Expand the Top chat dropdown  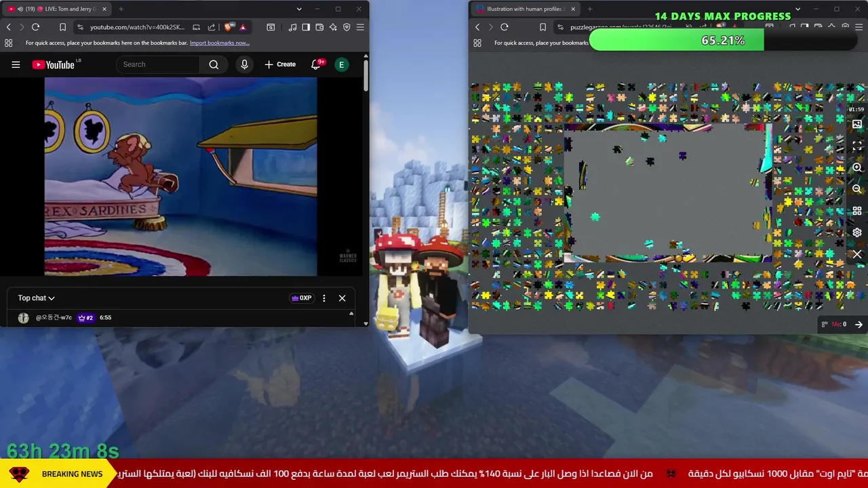click(x=36, y=298)
